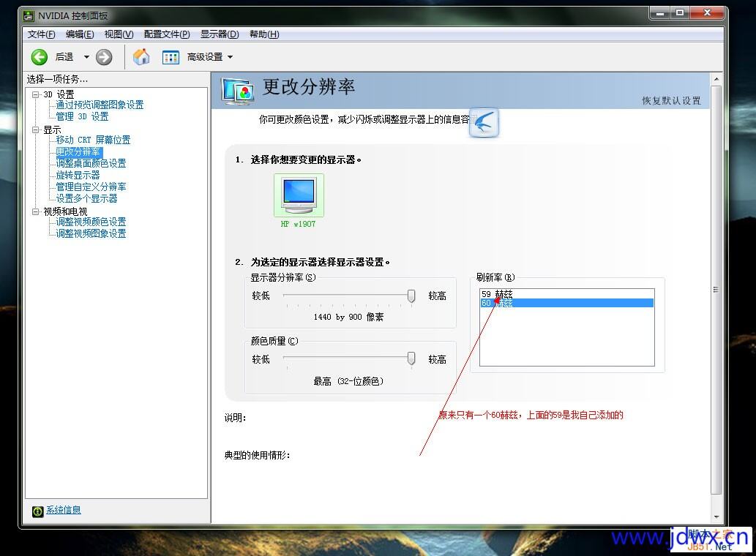756x556 pixels.
Task: Open the 高级设置 dropdown
Action: point(210,57)
